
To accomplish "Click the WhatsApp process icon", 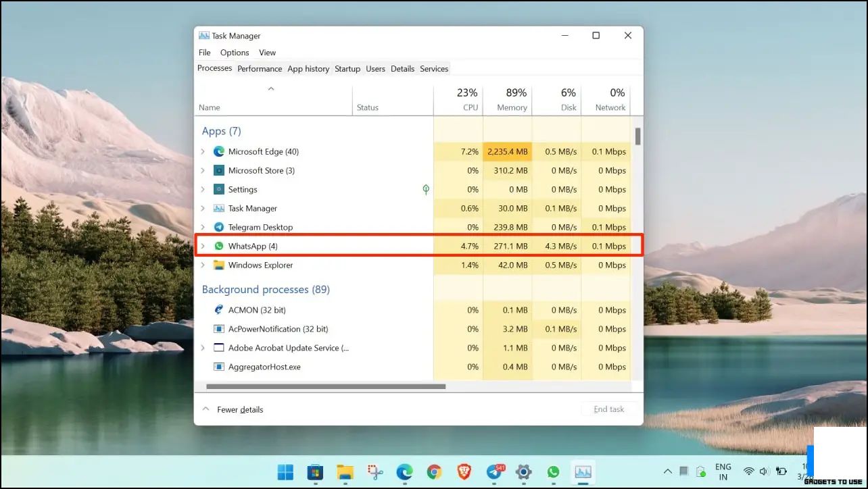I will [x=219, y=246].
